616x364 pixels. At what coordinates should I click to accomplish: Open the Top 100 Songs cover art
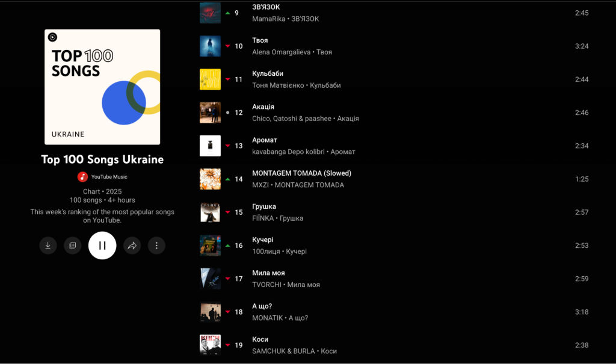pos(102,87)
